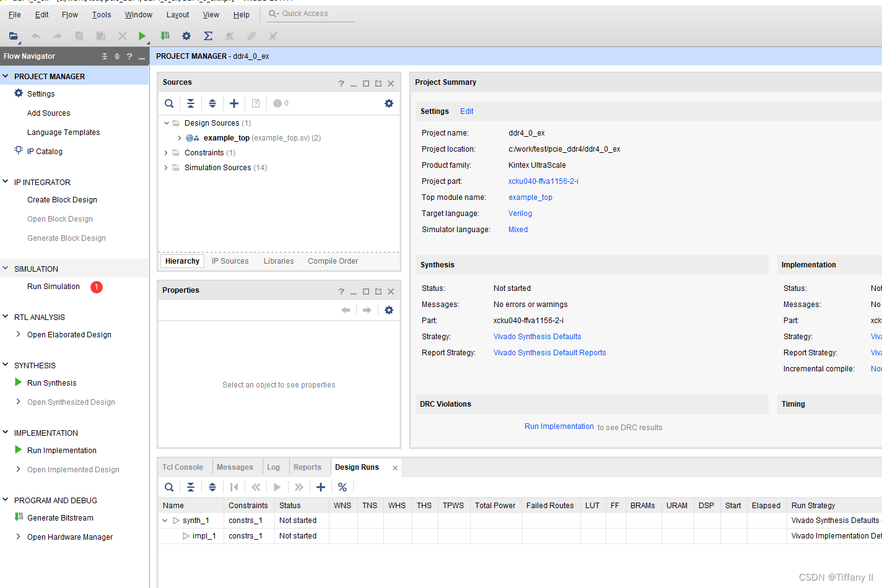Open the Layout menu
The image size is (882, 588).
point(178,15)
